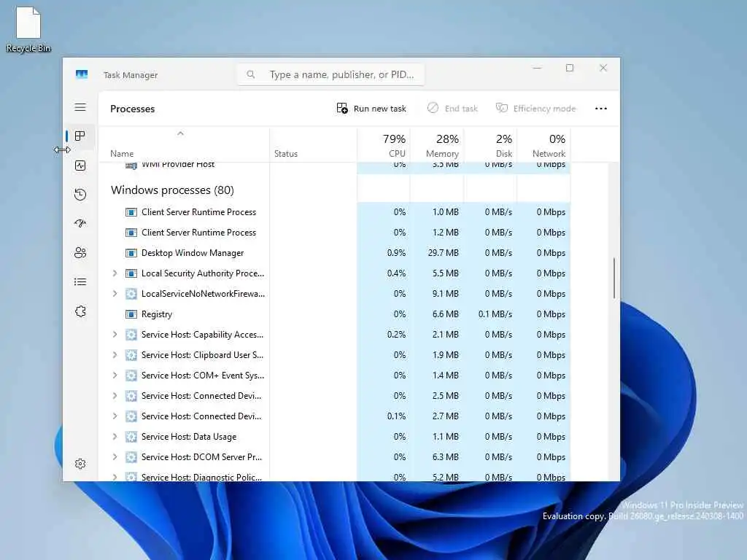Click the 9.1 MB memory value
This screenshot has width=747, height=560.
[446, 294]
